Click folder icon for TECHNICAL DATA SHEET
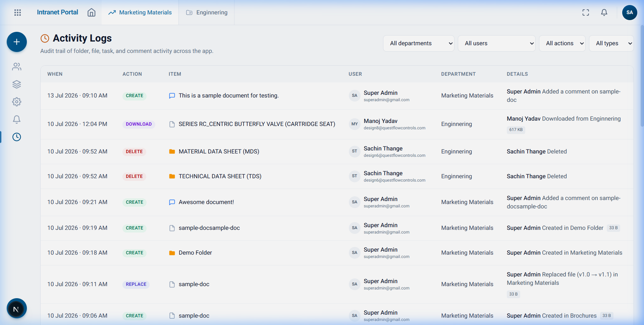Screen dimensions: 644x325 (x=172, y=176)
